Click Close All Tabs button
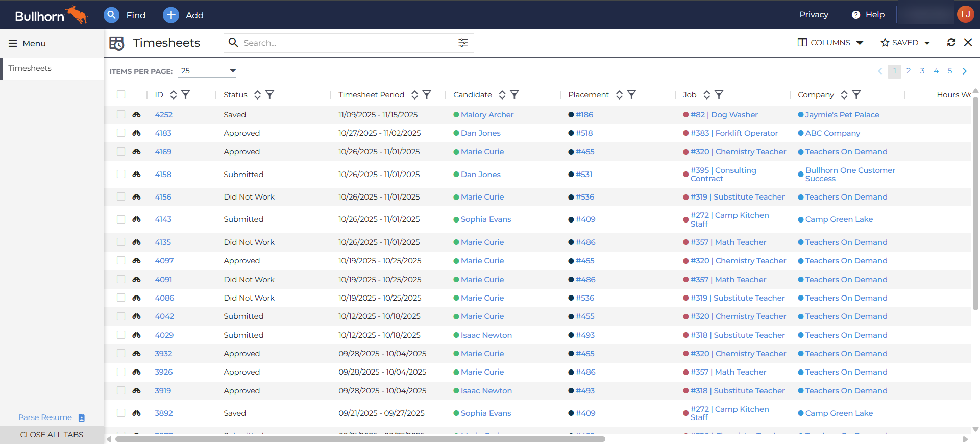 coord(52,435)
